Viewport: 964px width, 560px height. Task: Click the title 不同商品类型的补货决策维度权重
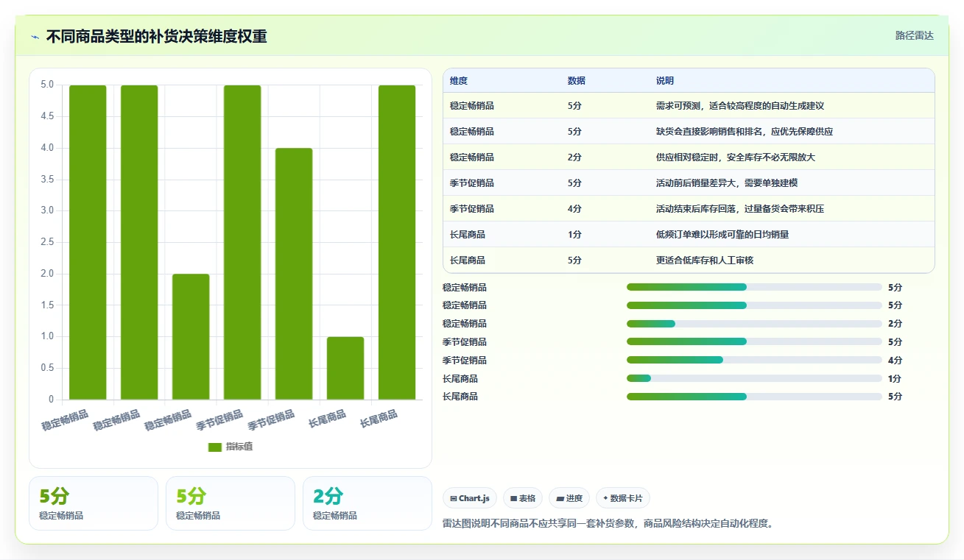(156, 37)
